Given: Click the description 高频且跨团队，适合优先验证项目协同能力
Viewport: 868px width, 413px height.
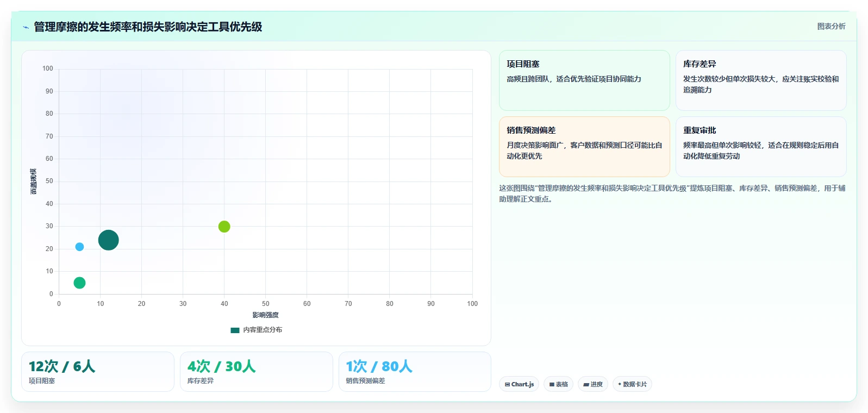Looking at the screenshot, I should point(574,79).
